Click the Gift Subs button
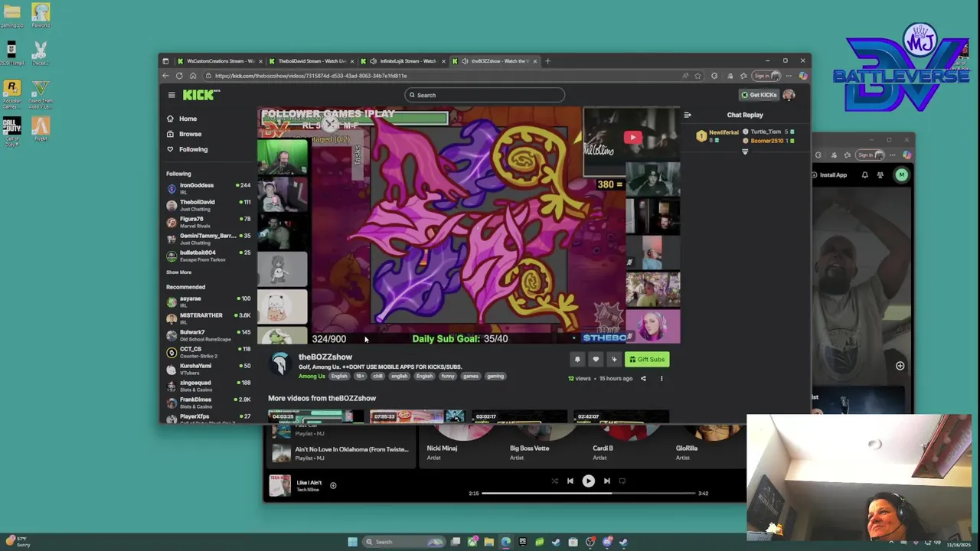 647,359
